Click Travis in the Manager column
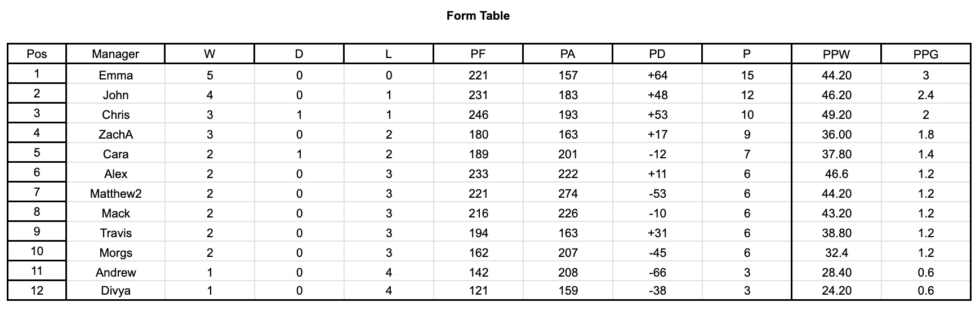The height and width of the screenshot is (311, 980). [x=115, y=233]
